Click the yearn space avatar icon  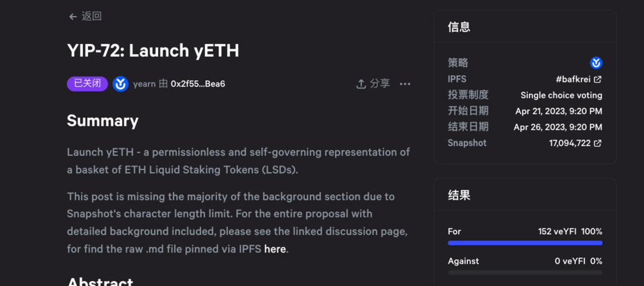120,84
